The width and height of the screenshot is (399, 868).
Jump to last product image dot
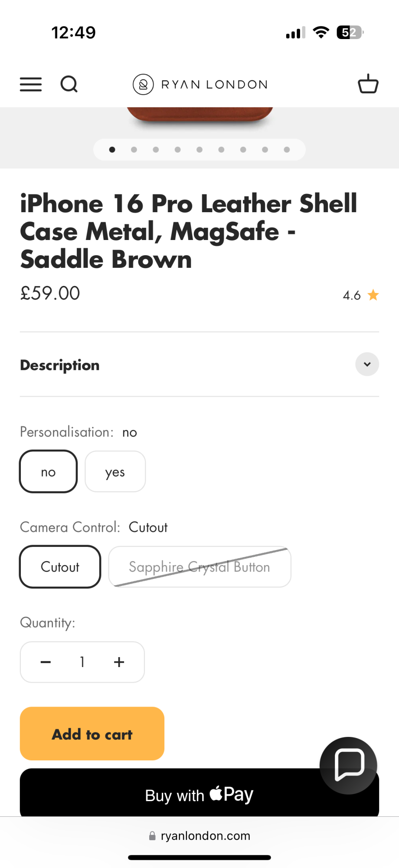[x=287, y=150]
